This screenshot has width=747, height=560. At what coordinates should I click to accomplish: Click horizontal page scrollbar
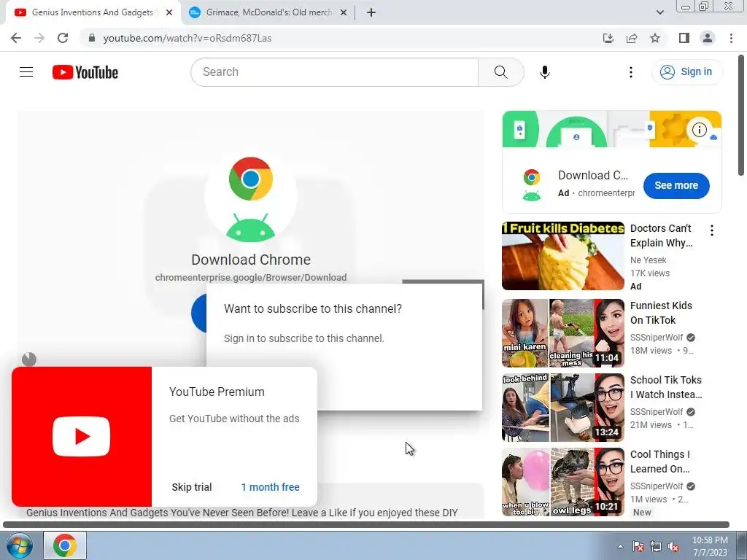click(x=366, y=525)
